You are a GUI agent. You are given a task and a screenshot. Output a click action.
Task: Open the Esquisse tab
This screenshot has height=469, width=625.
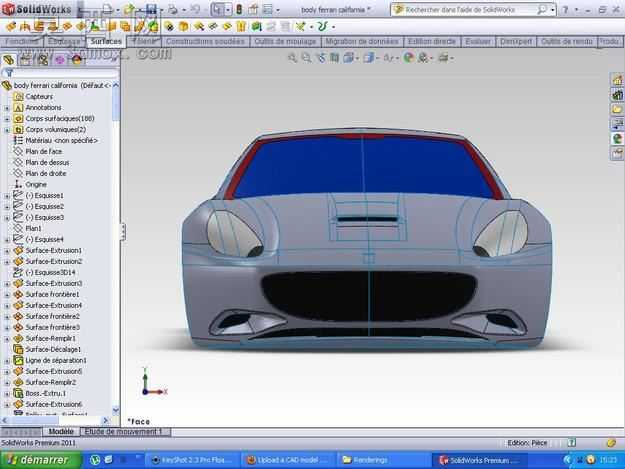tap(64, 41)
